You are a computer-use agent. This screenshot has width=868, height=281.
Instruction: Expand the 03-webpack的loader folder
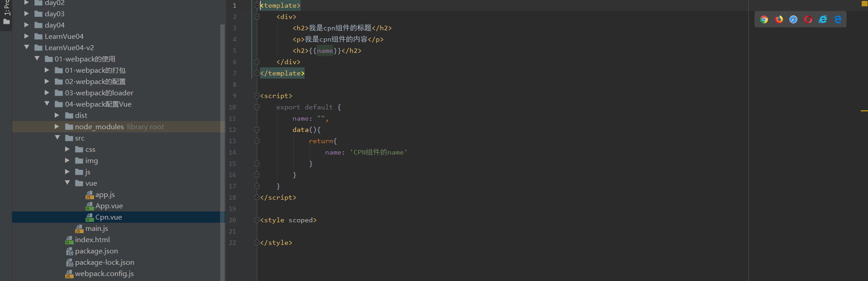(x=47, y=93)
